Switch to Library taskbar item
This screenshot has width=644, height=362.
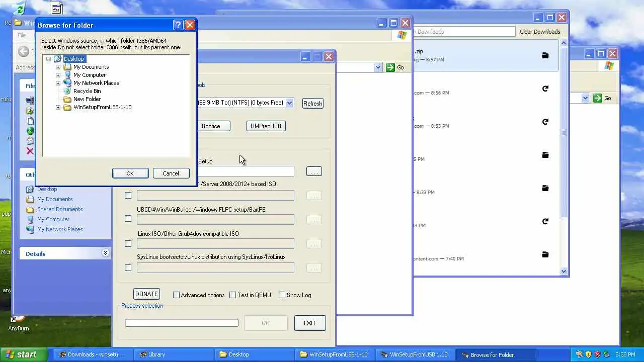point(174,354)
